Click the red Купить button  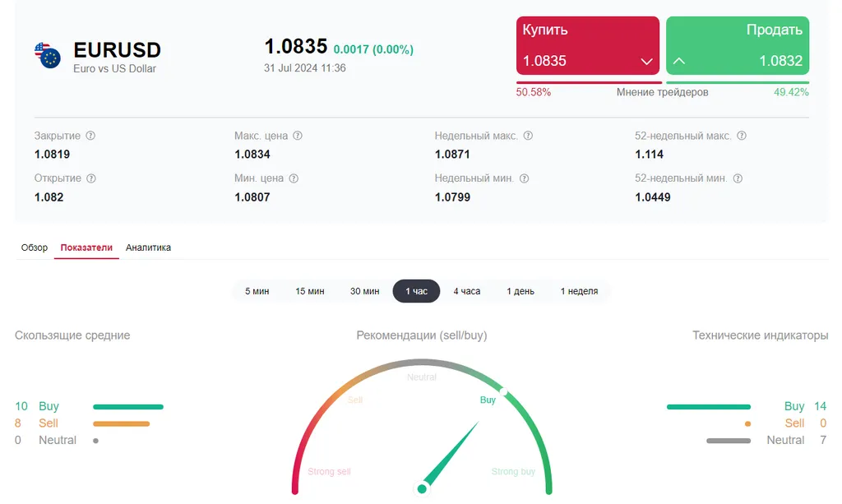(588, 45)
